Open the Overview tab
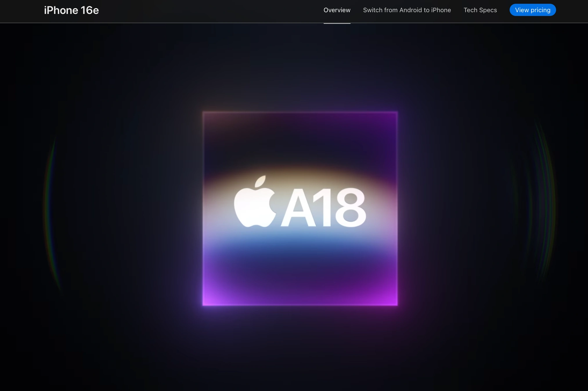The height and width of the screenshot is (391, 588). [337, 10]
